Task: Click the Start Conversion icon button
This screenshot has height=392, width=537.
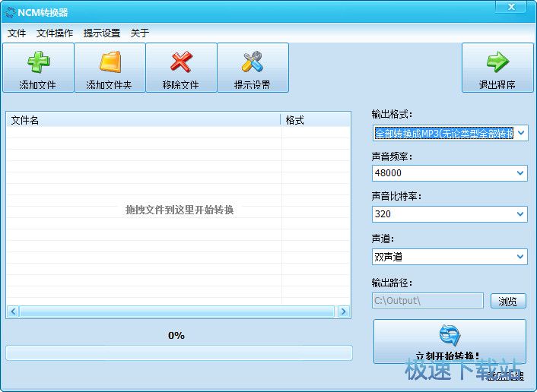Action: click(x=450, y=336)
